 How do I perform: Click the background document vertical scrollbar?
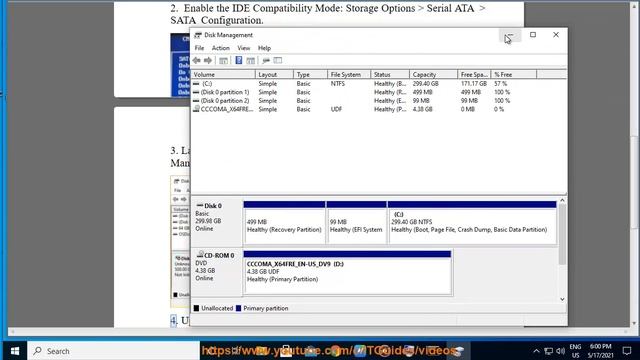pyautogui.click(x=634, y=182)
